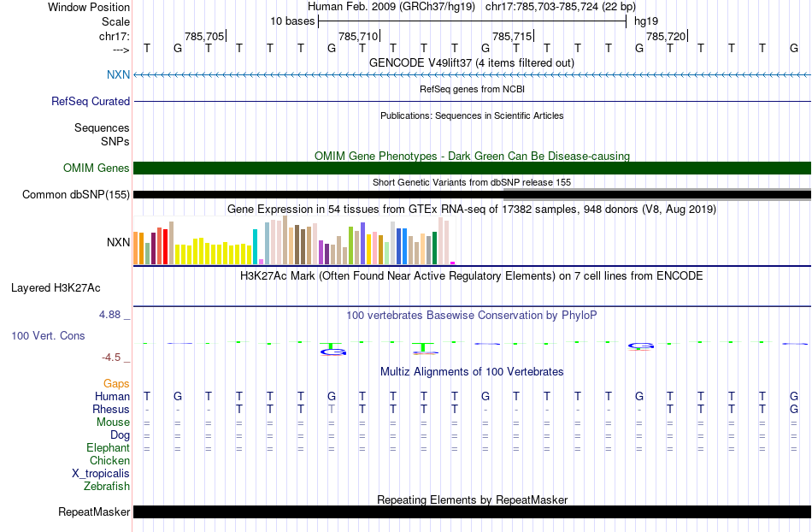Select the Rhesus row label
The image size is (812, 532).
pos(111,409)
